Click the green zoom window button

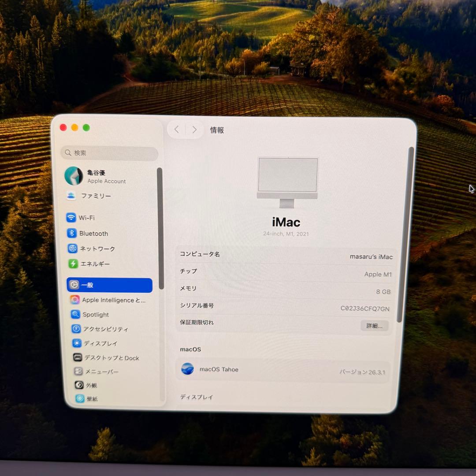tap(86, 127)
